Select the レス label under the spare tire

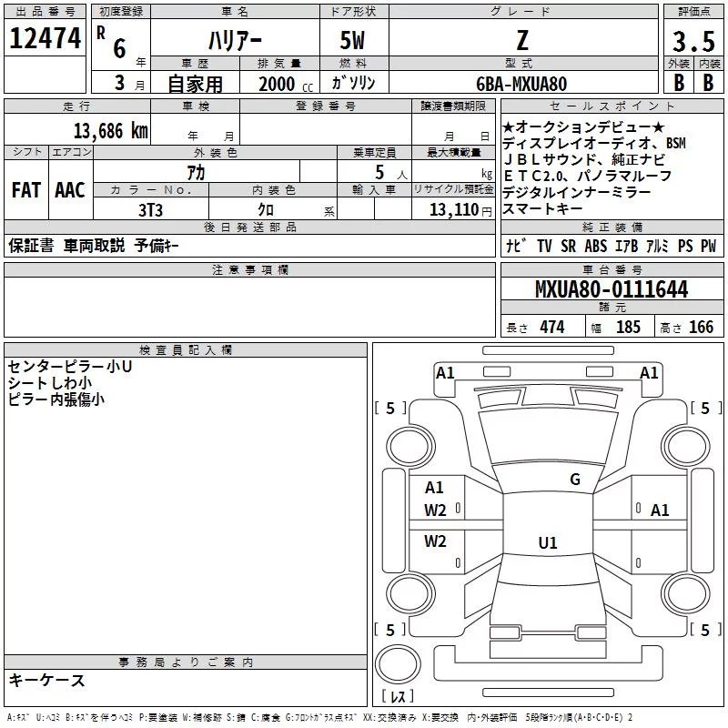(398, 696)
